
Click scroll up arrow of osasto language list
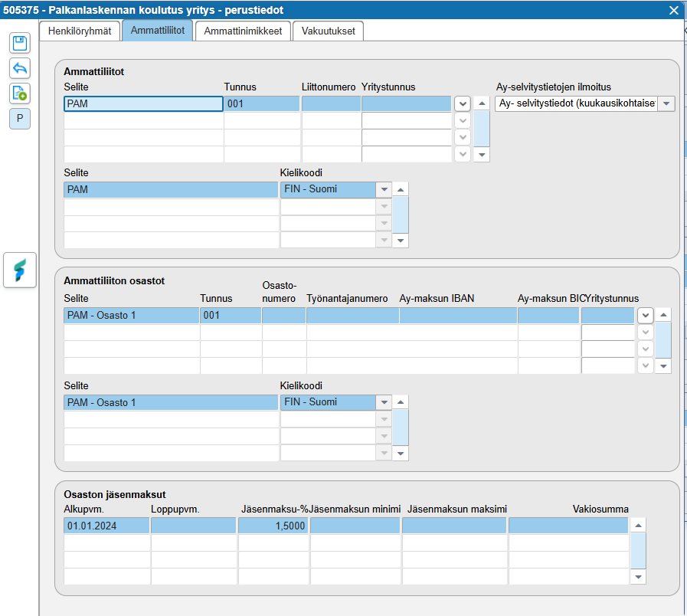pos(401,402)
